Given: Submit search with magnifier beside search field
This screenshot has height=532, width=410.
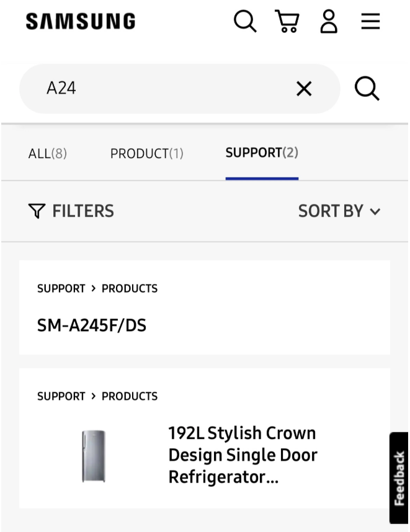Looking at the screenshot, I should (367, 89).
